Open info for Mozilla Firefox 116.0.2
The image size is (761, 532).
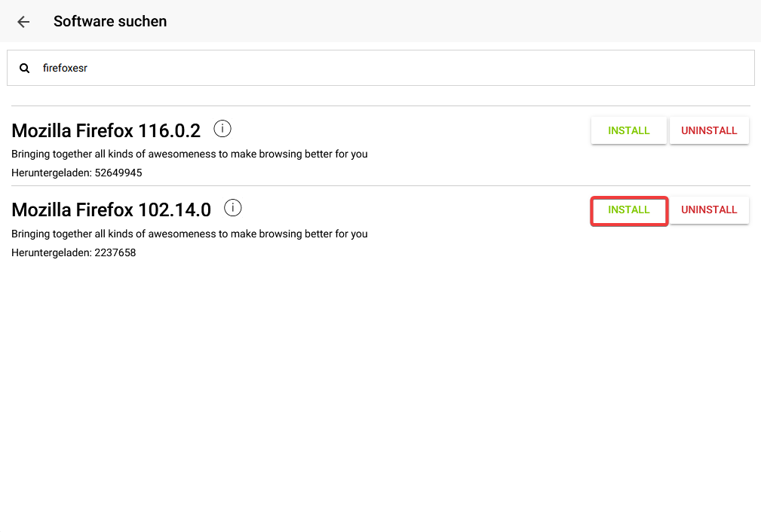coord(222,129)
